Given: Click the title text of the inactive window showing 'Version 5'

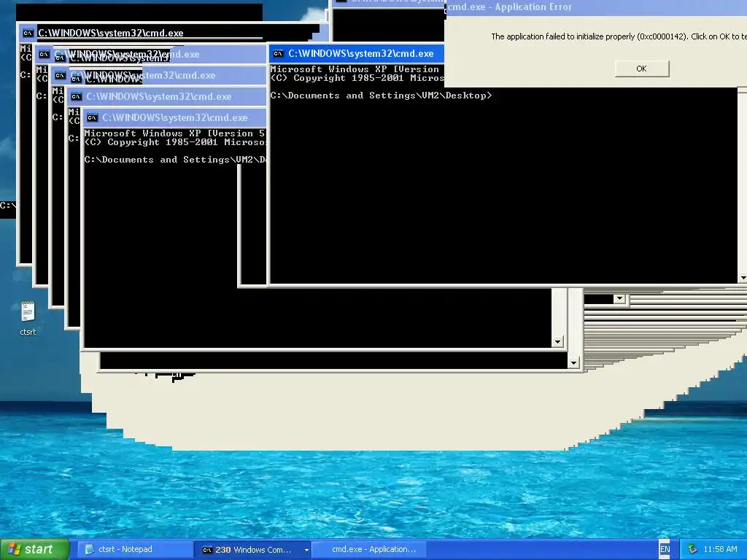Looking at the screenshot, I should [175, 117].
